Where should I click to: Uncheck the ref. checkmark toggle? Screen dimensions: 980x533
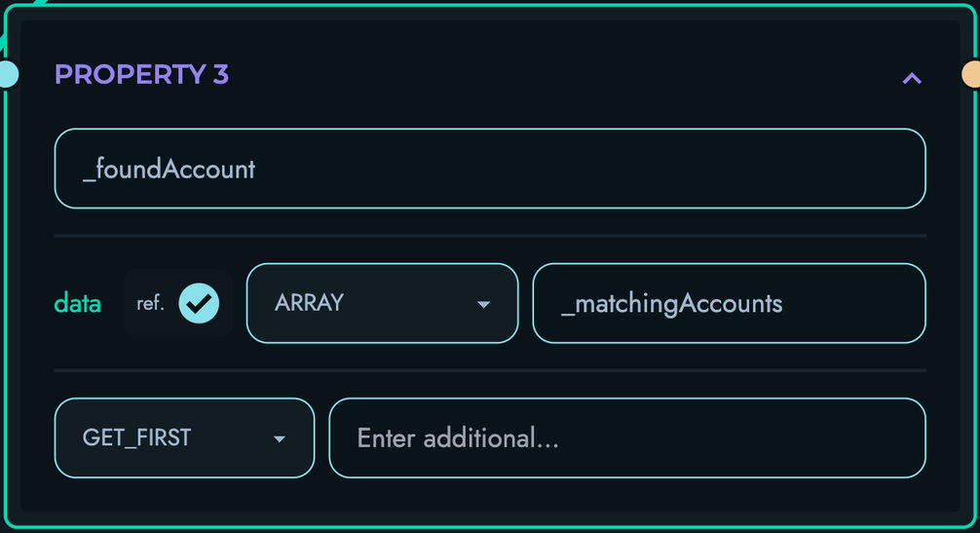199,303
